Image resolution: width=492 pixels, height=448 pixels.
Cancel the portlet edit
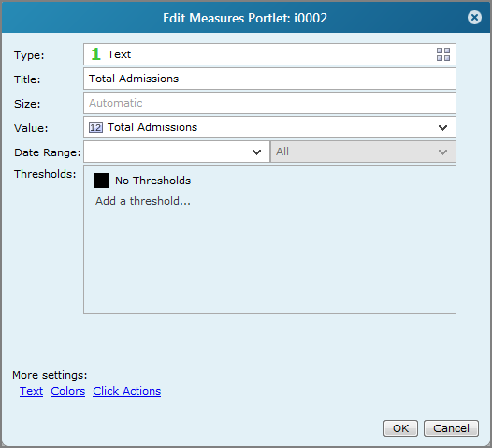(451, 428)
